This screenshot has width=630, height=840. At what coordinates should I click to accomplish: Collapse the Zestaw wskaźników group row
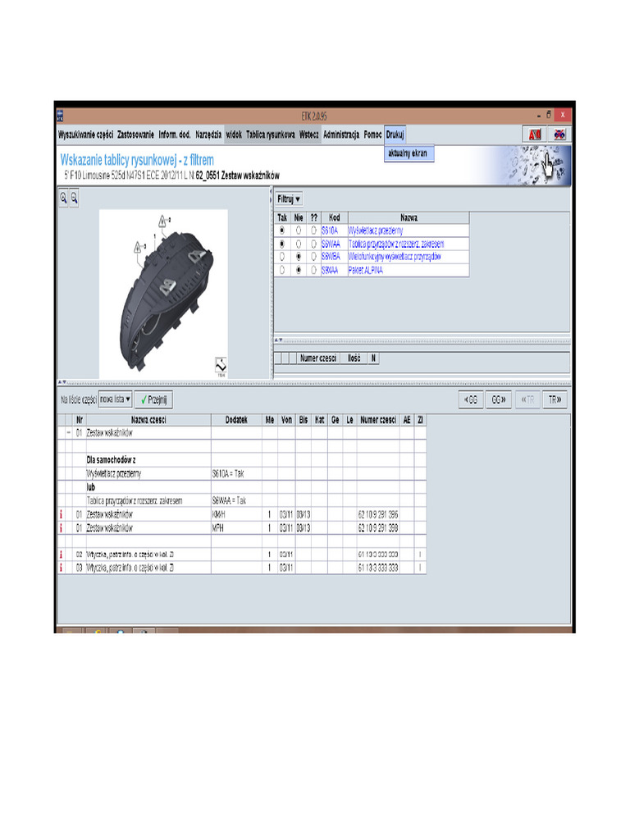click(x=66, y=431)
